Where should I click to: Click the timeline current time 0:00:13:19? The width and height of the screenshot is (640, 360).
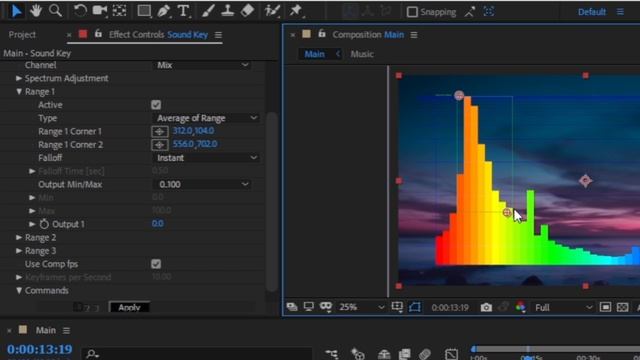pos(40,349)
